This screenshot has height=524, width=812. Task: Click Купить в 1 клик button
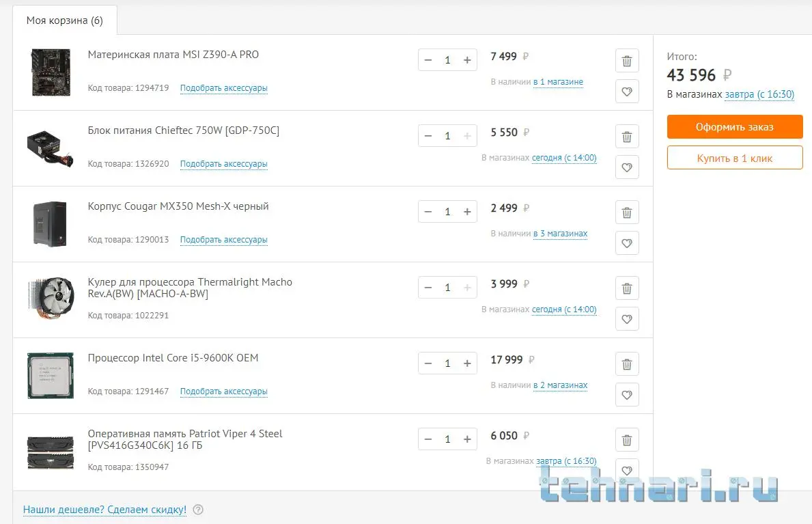[734, 158]
